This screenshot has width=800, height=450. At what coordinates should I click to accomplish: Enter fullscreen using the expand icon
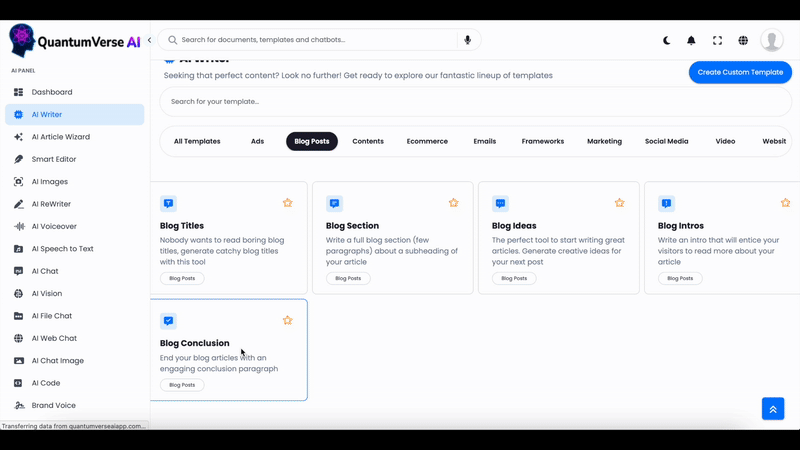tap(717, 41)
